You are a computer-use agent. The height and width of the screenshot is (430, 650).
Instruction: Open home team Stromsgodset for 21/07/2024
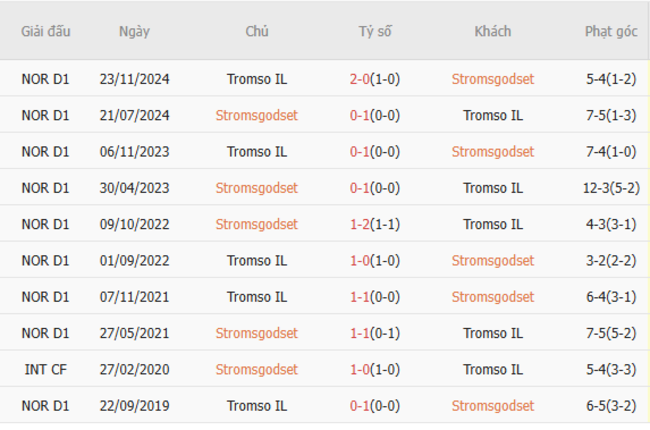click(x=256, y=115)
